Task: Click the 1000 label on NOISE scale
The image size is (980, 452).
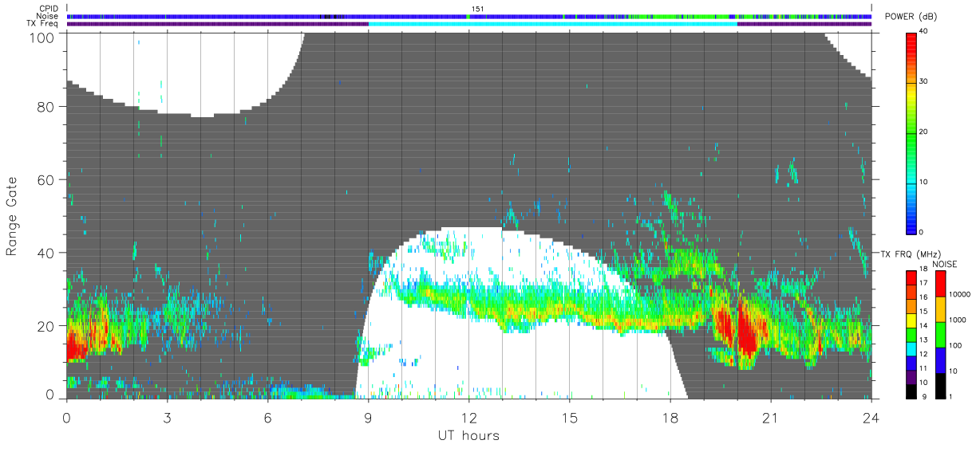Action: [959, 320]
